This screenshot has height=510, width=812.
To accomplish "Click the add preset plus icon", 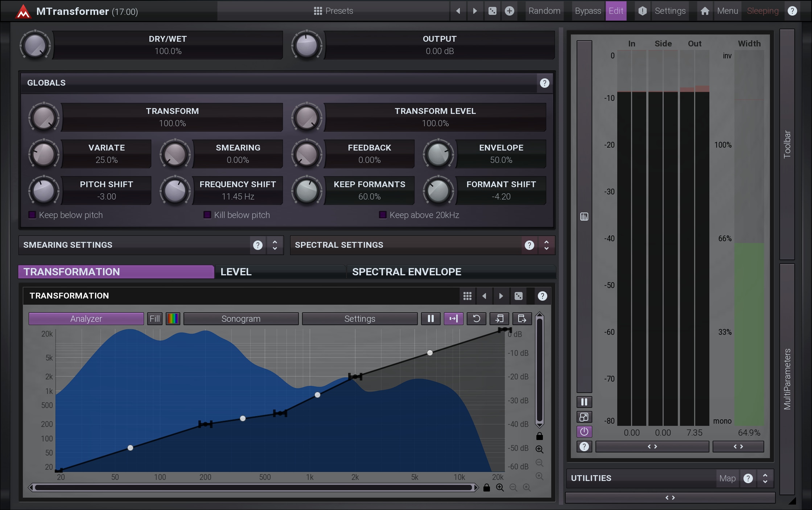I will pyautogui.click(x=509, y=11).
